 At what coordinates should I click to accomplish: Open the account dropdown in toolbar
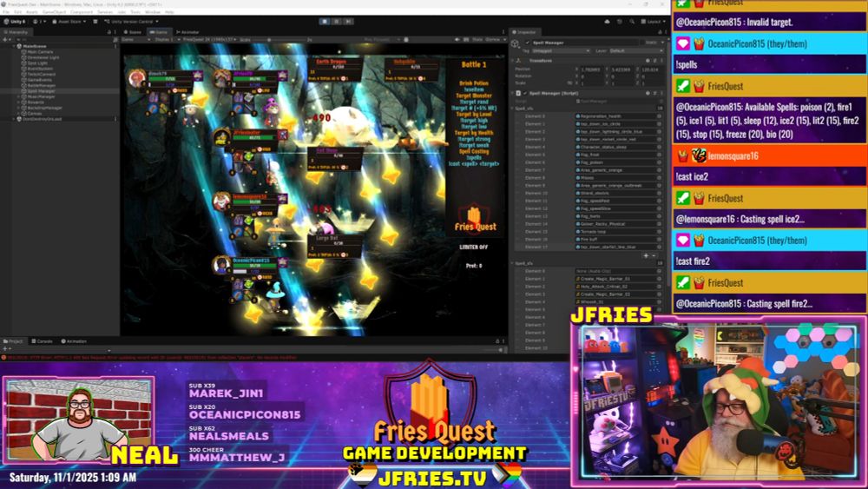pos(39,22)
